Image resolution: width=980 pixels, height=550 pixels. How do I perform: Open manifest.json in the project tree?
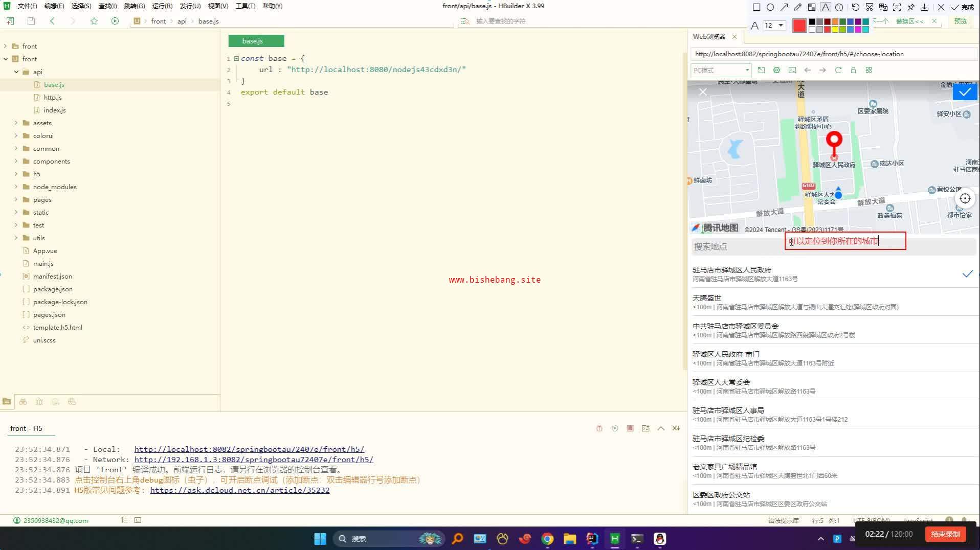point(53,276)
